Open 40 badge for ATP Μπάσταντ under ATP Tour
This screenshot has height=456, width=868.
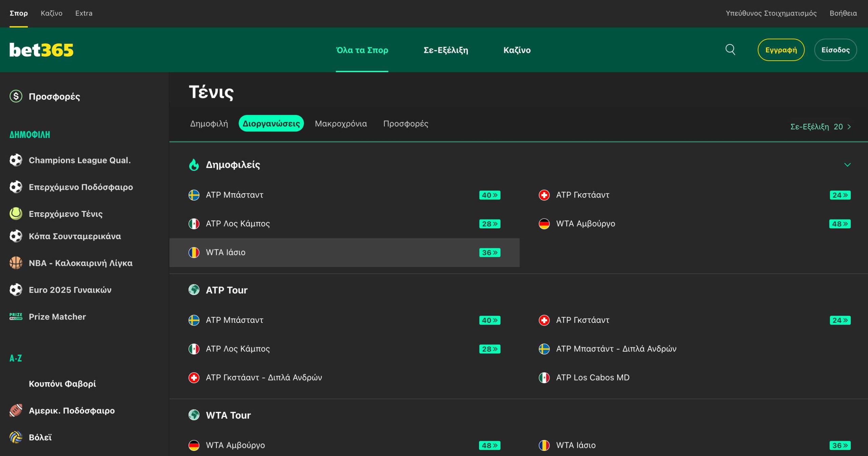point(490,320)
